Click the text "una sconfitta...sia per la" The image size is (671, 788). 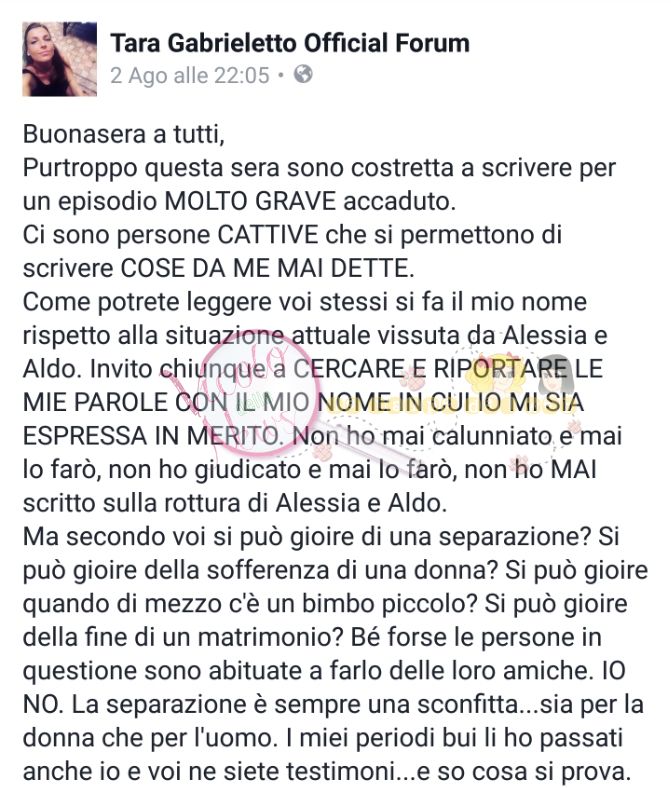point(506,704)
